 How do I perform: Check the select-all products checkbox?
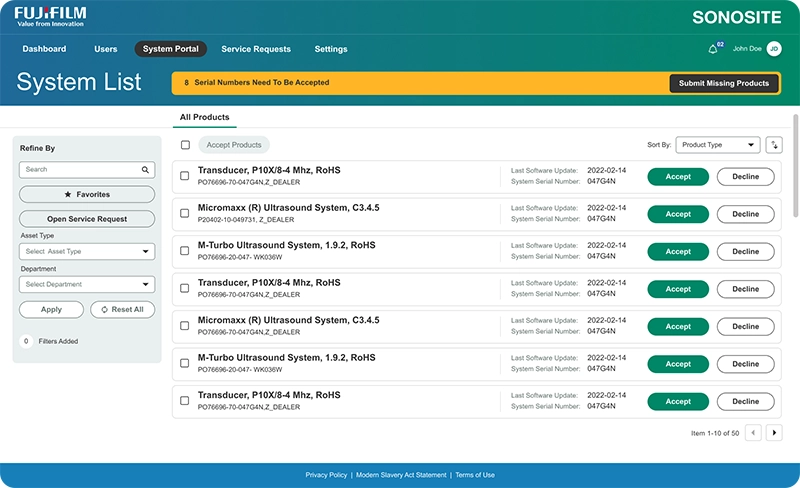185,145
